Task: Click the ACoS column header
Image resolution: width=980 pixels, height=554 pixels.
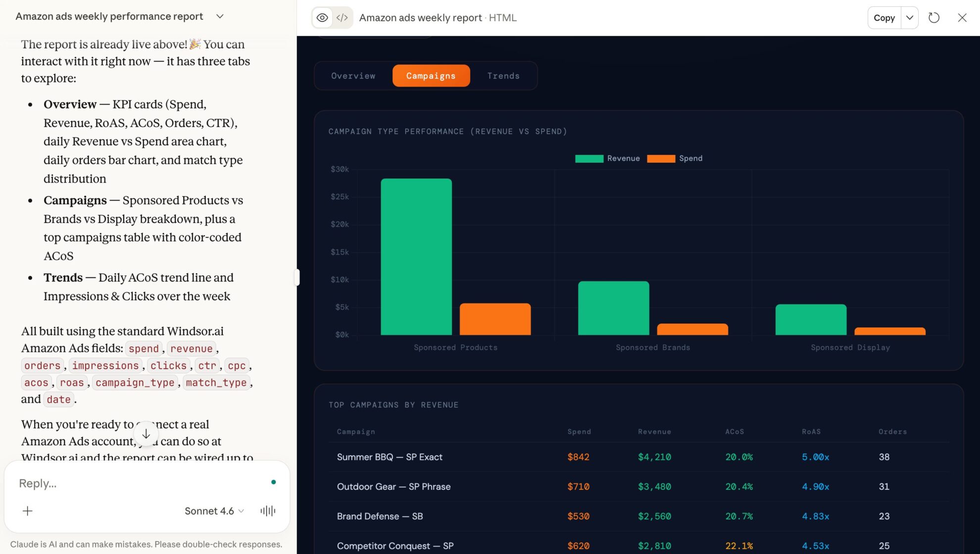Action: click(735, 432)
